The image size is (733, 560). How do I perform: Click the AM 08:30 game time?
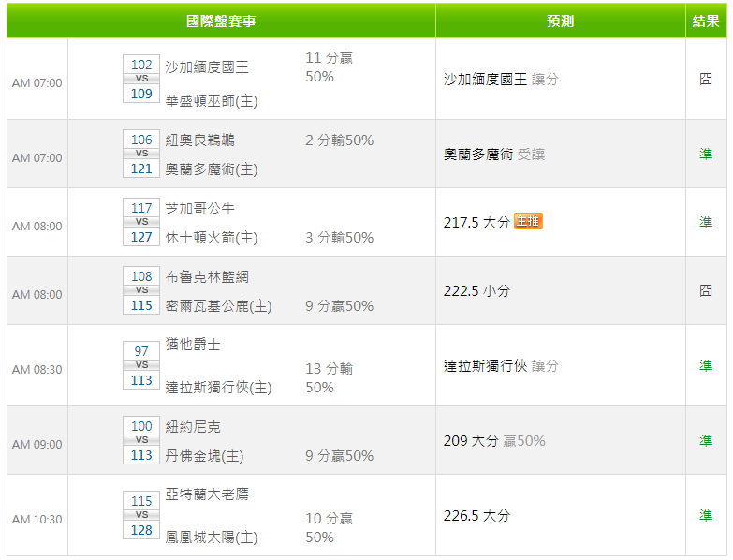point(37,369)
